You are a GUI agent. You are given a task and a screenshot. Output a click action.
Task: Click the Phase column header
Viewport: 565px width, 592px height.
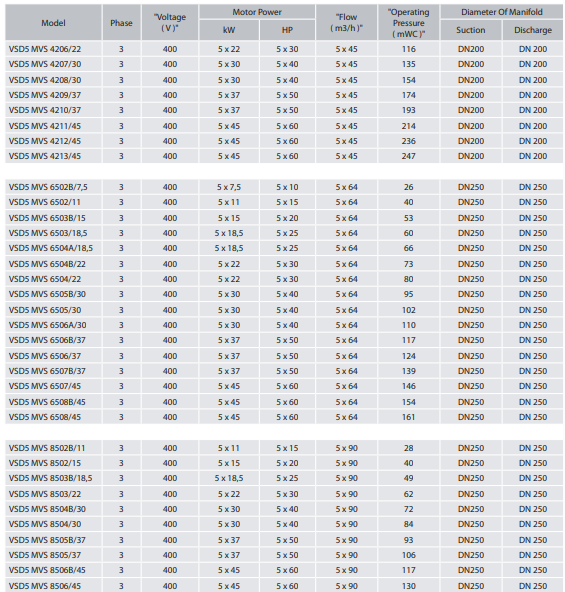pyautogui.click(x=121, y=23)
